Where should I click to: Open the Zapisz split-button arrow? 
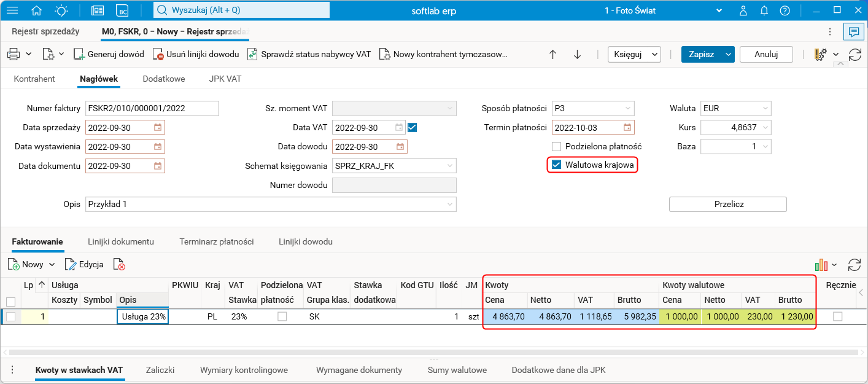pyautogui.click(x=728, y=54)
